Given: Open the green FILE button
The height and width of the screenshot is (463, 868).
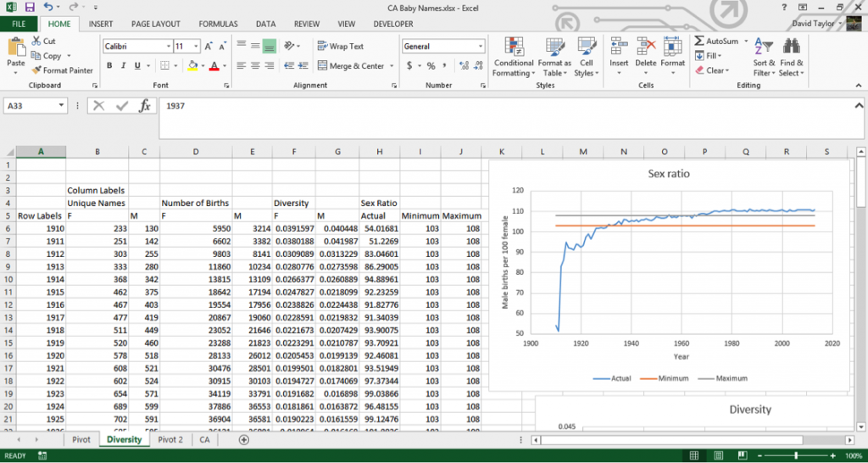Looking at the screenshot, I should point(18,25).
